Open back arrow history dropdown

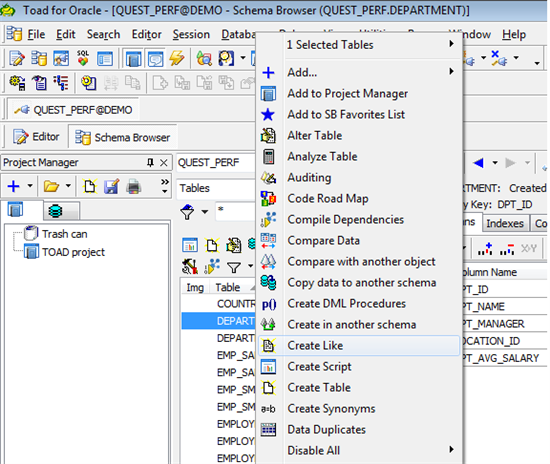tap(495, 163)
